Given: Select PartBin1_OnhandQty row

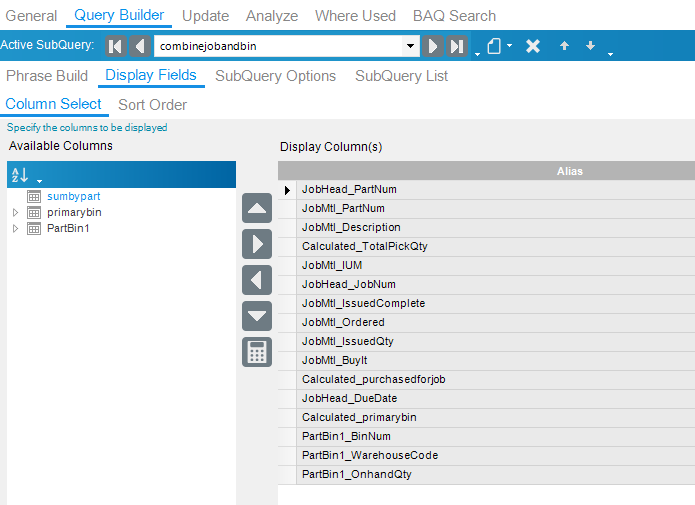Looking at the screenshot, I should coord(496,475).
